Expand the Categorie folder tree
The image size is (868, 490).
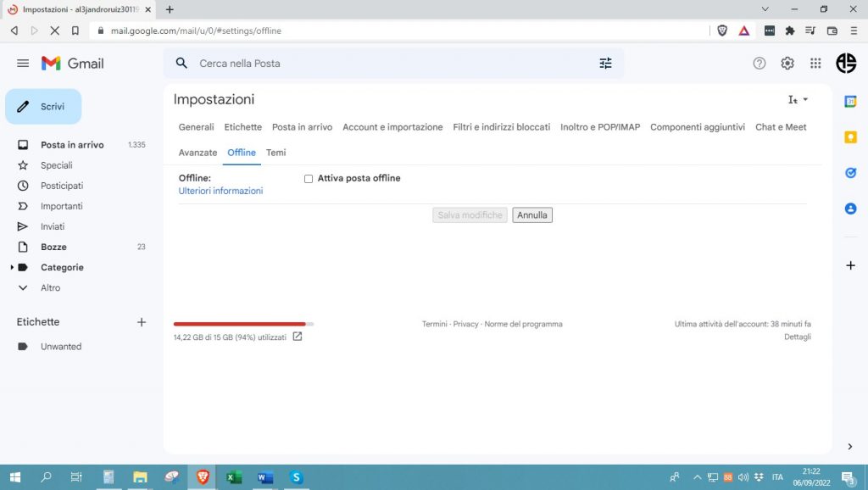coord(12,268)
